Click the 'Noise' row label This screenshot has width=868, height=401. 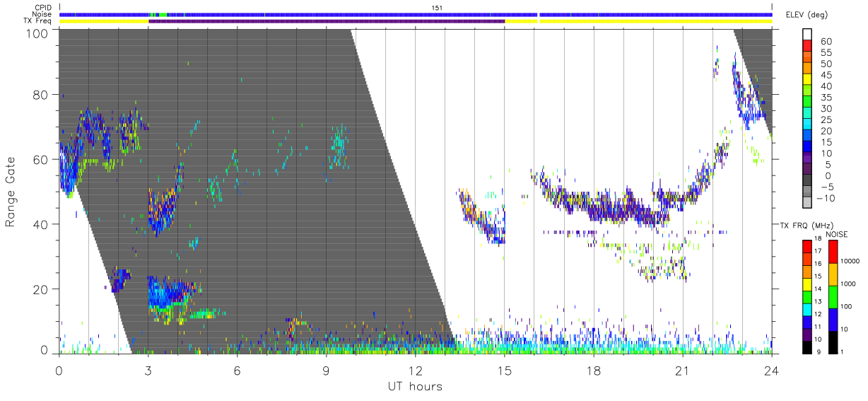(x=42, y=14)
